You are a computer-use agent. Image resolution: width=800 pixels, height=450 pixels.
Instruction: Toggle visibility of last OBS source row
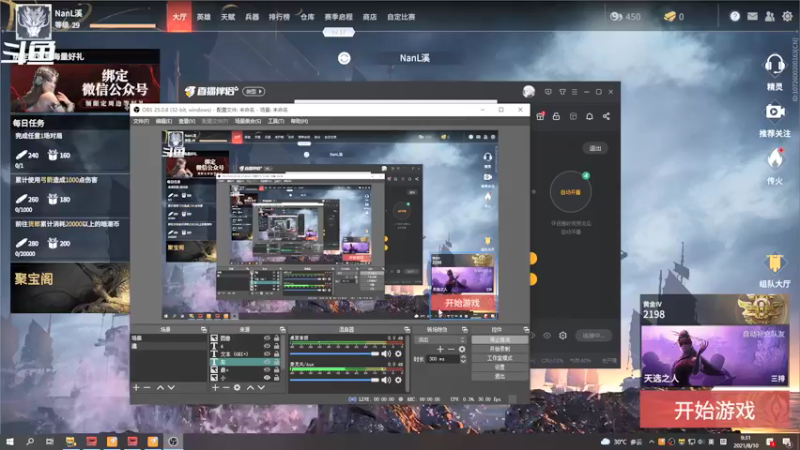(267, 378)
